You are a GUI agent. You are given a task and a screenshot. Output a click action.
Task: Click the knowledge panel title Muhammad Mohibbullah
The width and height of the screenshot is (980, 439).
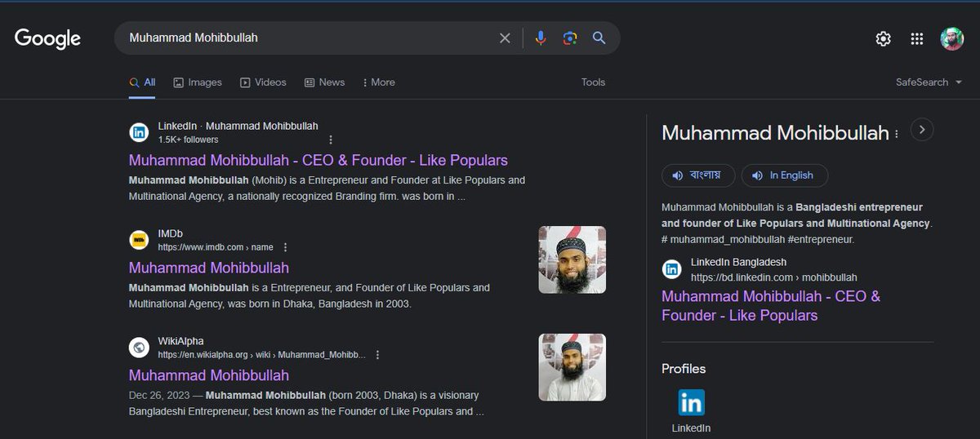click(x=775, y=133)
